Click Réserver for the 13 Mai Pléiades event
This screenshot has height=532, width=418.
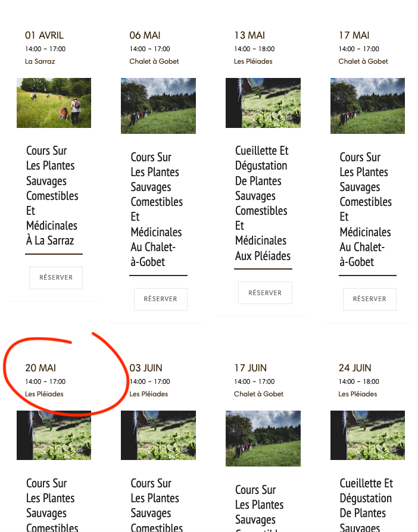pyautogui.click(x=265, y=293)
